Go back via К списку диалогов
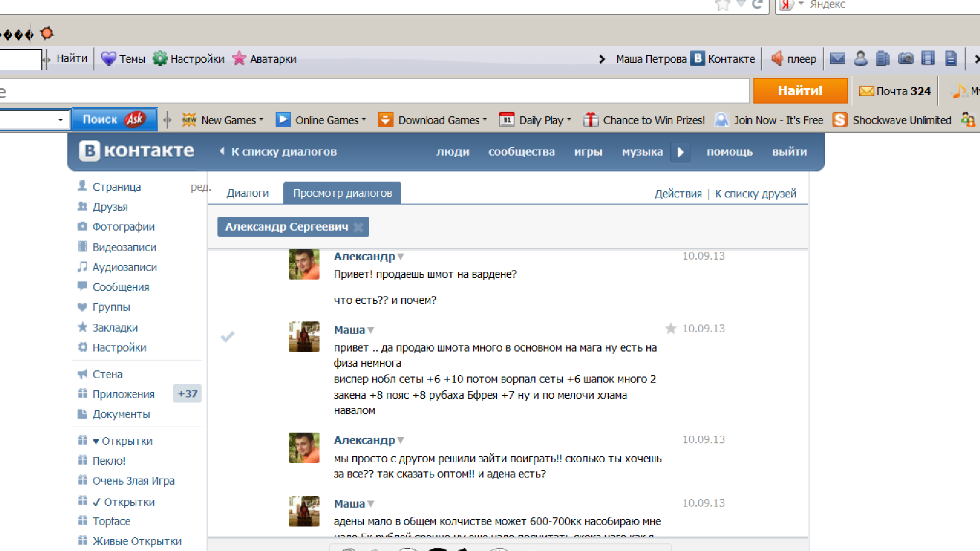Screen dimensions: 980x551 279,152
